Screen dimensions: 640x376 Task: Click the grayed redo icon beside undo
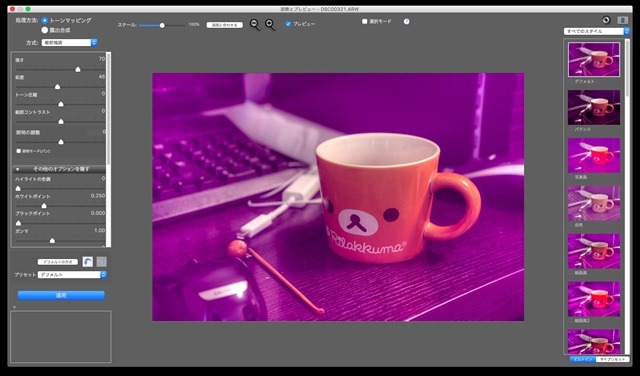pyautogui.click(x=102, y=262)
